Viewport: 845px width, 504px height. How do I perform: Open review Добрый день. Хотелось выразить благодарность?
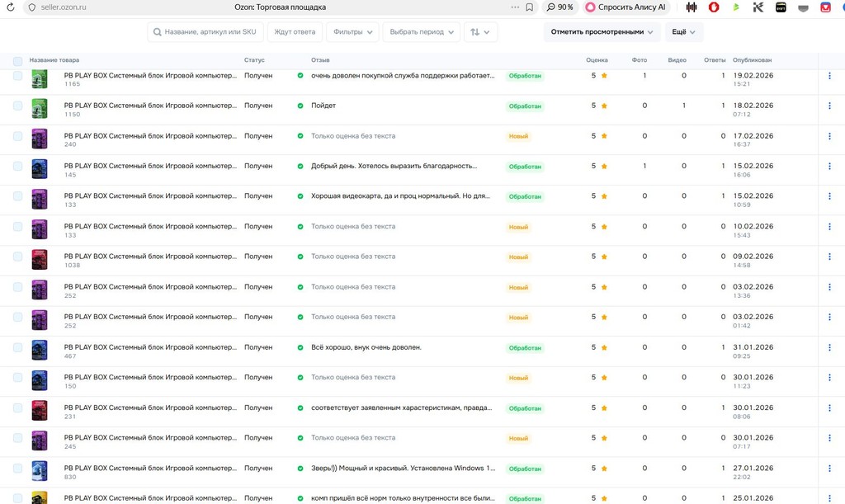394,167
